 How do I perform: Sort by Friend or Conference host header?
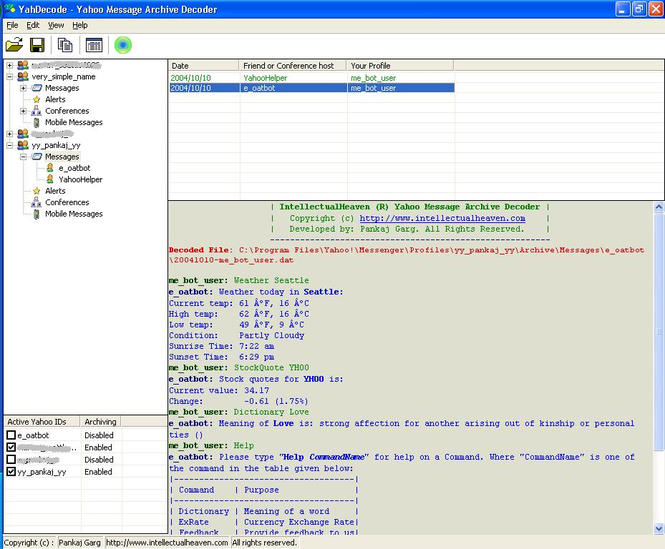[293, 66]
